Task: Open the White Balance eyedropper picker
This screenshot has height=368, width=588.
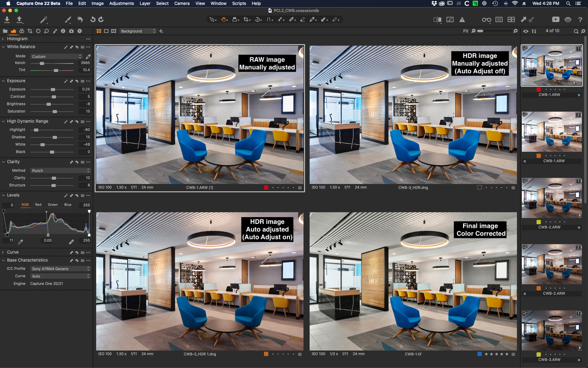Action: pos(89,56)
